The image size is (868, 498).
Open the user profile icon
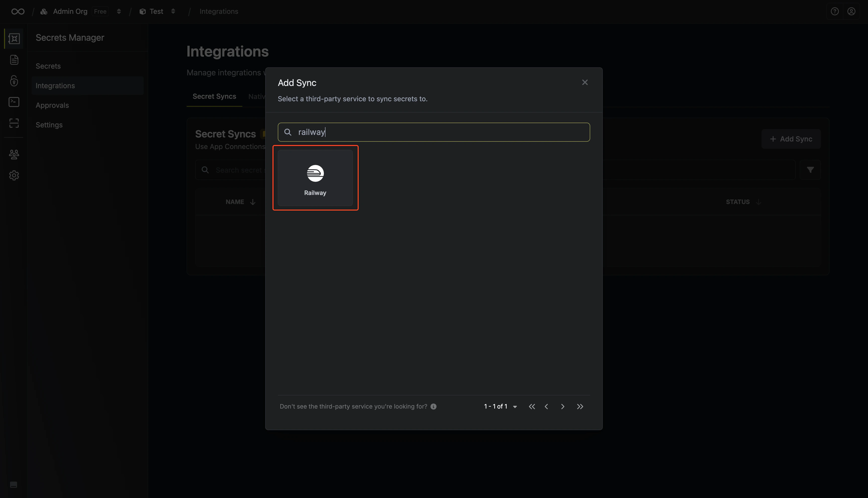click(x=851, y=12)
